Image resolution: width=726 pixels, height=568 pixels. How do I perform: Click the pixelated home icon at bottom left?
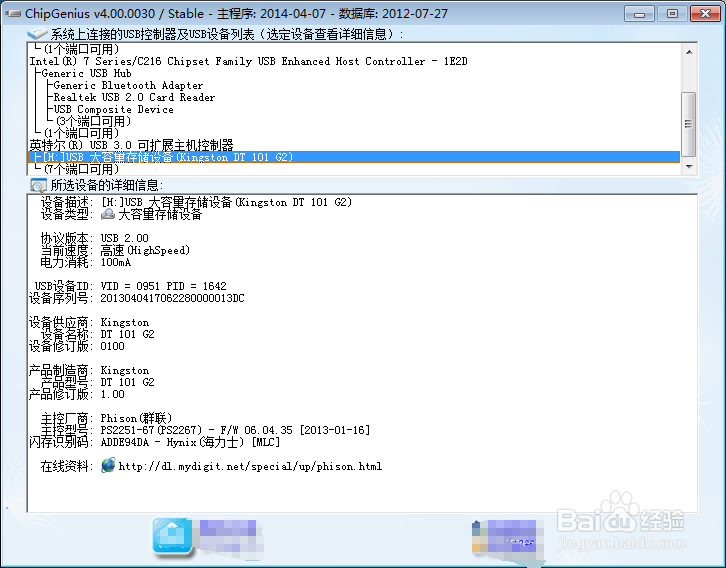172,537
